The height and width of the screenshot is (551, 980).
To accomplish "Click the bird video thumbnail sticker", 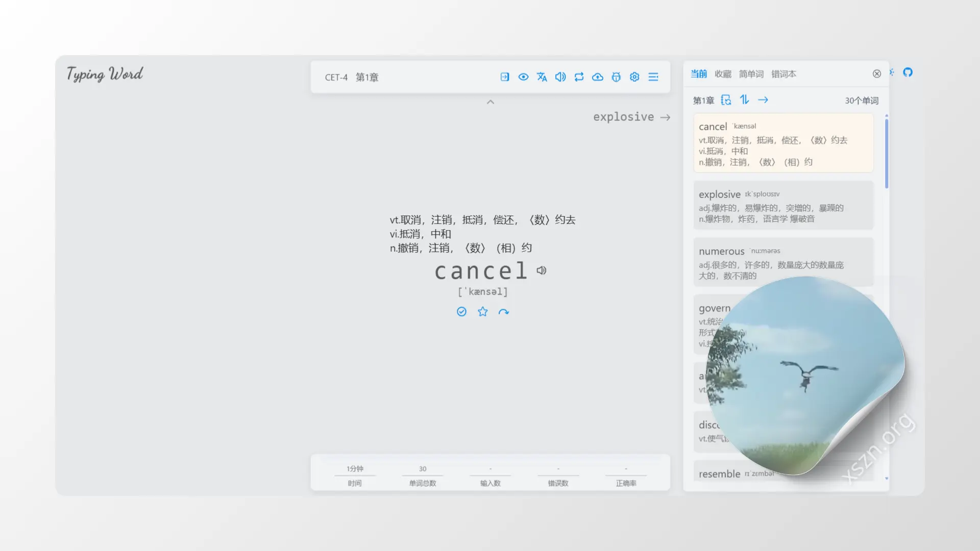I will tap(806, 375).
